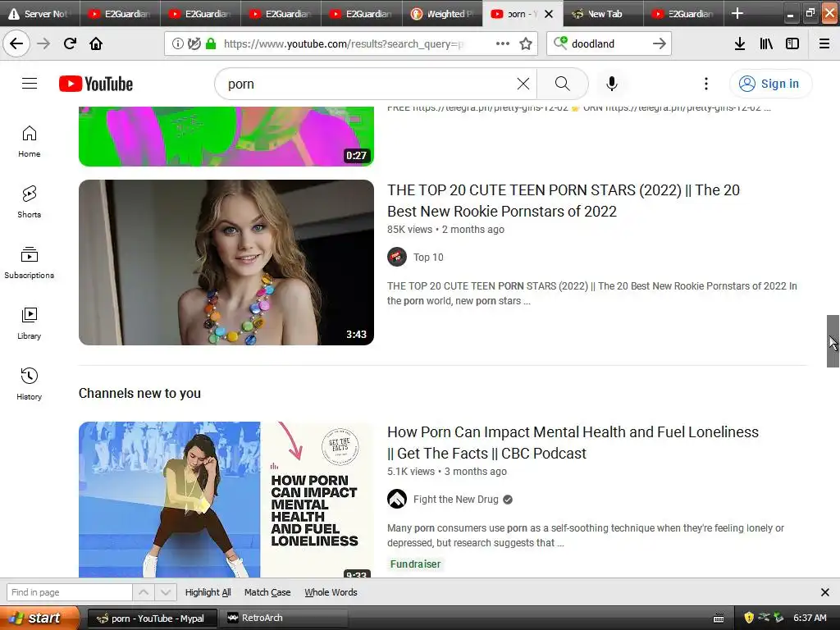Image resolution: width=840 pixels, height=630 pixels.
Task: Click the Sign in button
Action: (769, 84)
